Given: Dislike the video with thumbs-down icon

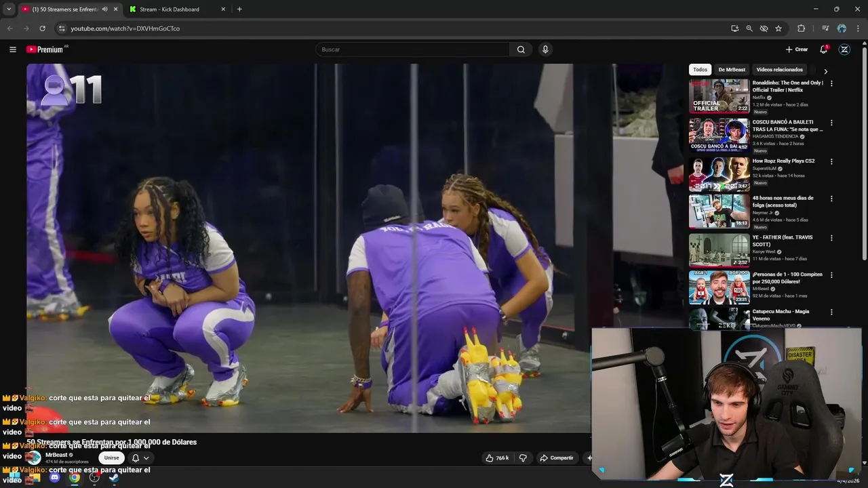Looking at the screenshot, I should pos(523,458).
